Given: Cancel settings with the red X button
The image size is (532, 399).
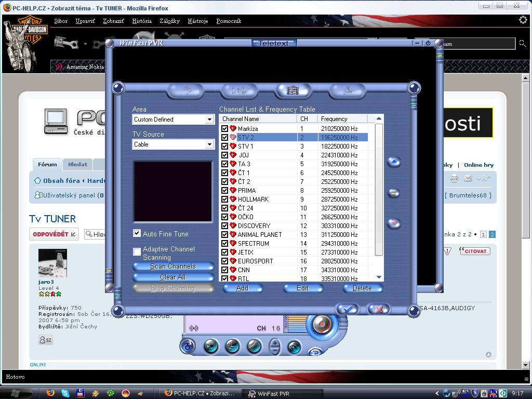Looking at the screenshot, I should click(379, 309).
